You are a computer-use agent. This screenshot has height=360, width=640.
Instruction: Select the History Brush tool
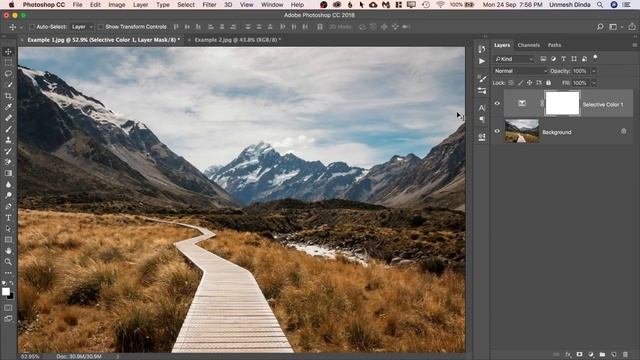[8, 151]
